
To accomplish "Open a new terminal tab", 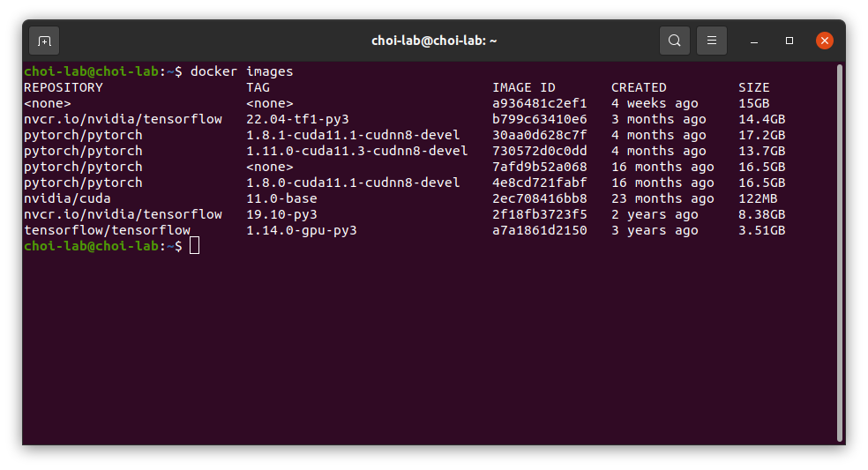I will click(x=44, y=41).
